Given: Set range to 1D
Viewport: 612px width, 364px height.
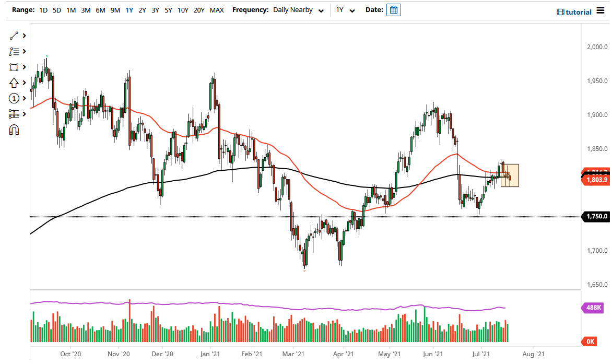Looking at the screenshot, I should click(x=43, y=10).
